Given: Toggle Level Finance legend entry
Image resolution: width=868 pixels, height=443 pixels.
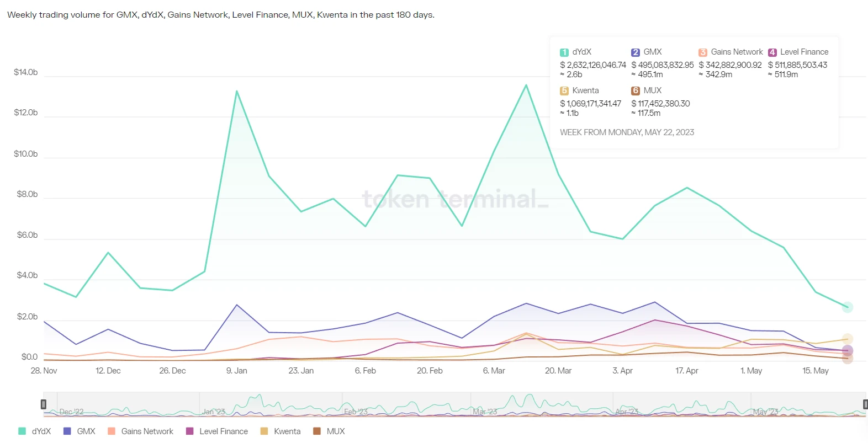Looking at the screenshot, I should click(x=217, y=431).
